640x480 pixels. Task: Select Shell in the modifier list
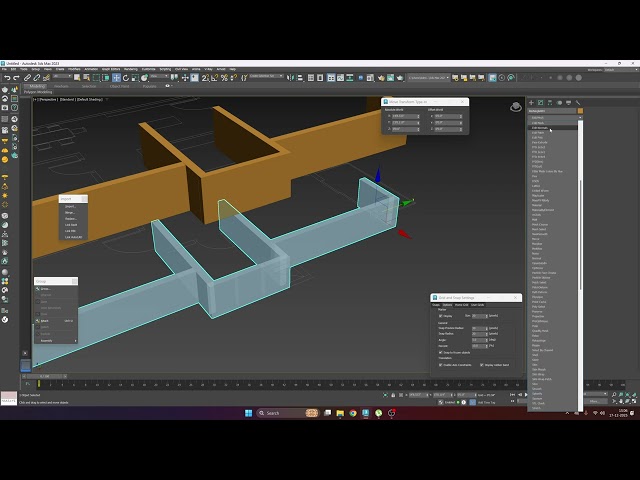[535, 355]
